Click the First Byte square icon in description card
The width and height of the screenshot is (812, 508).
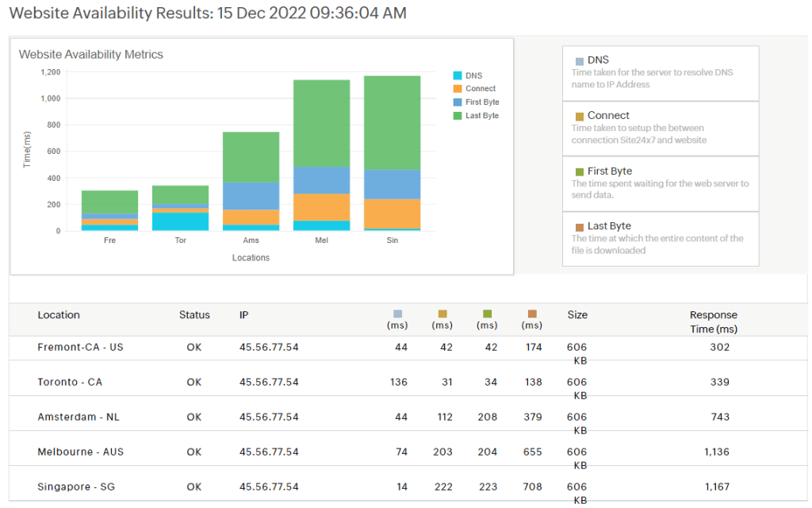(x=579, y=172)
